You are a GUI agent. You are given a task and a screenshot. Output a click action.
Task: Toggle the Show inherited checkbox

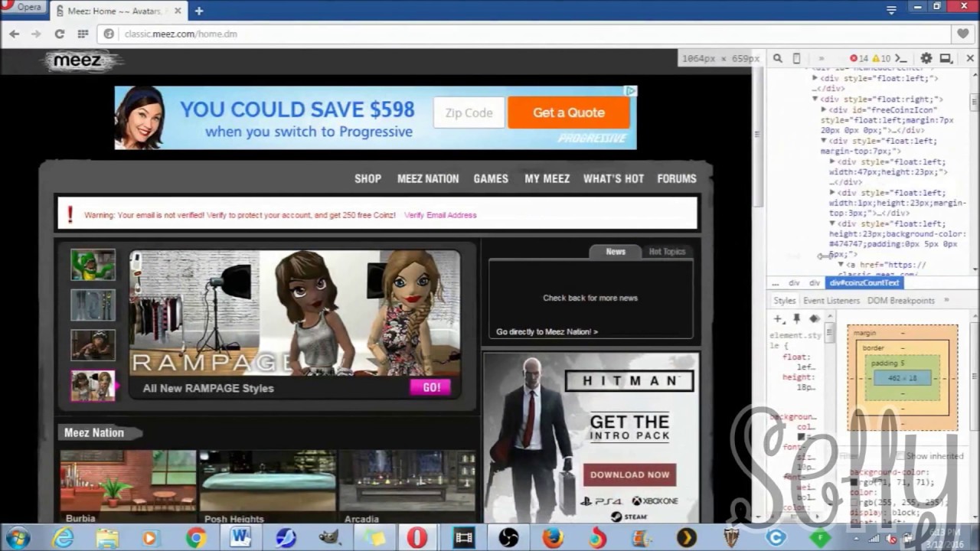point(900,456)
